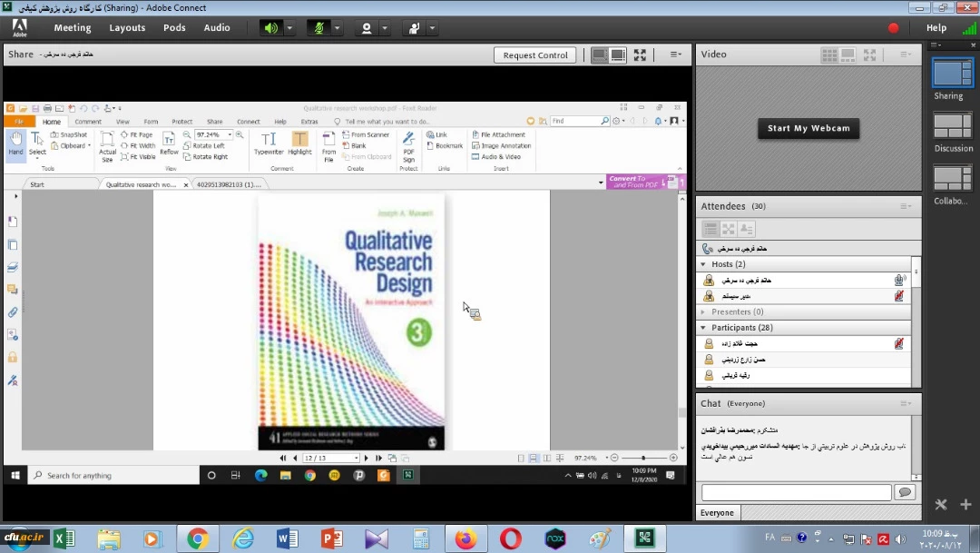This screenshot has width=980, height=553.
Task: Click the send chat message icon
Action: coord(904,492)
